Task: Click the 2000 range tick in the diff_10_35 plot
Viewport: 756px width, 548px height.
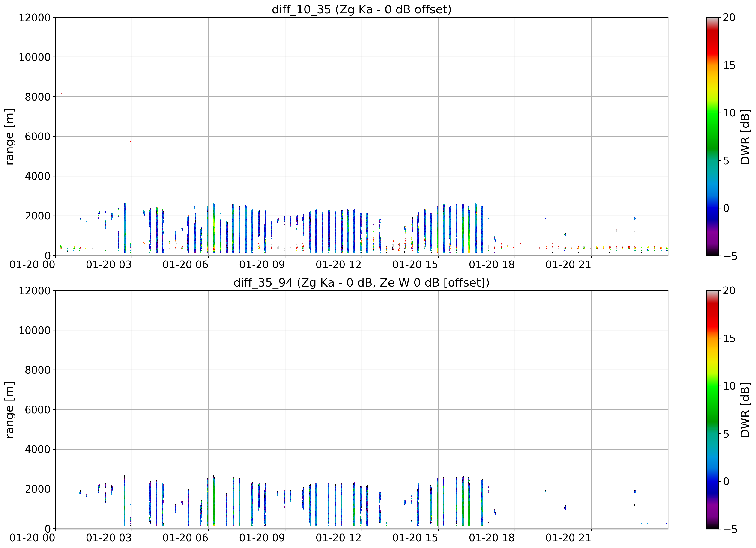Action: pyautogui.click(x=38, y=216)
